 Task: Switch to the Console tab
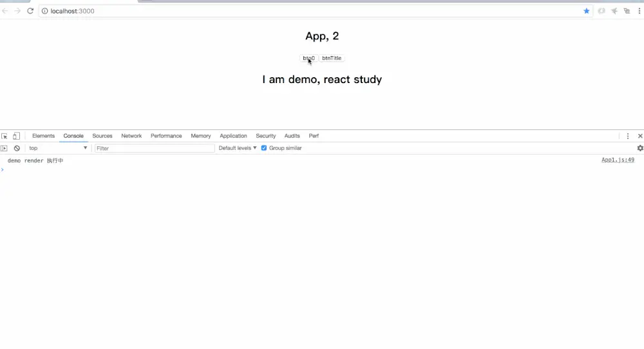click(73, 136)
